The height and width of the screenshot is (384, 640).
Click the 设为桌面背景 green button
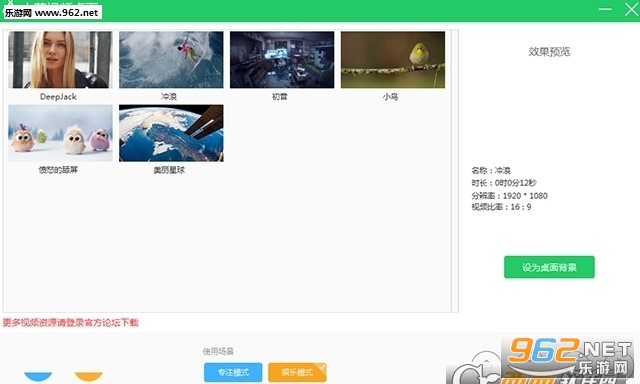[x=549, y=267]
